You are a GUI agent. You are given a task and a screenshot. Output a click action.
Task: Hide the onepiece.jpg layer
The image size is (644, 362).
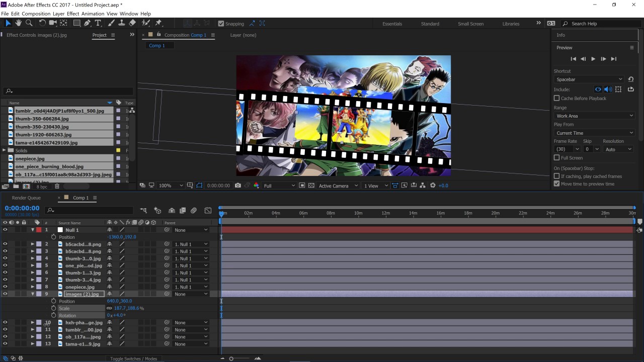5,287
